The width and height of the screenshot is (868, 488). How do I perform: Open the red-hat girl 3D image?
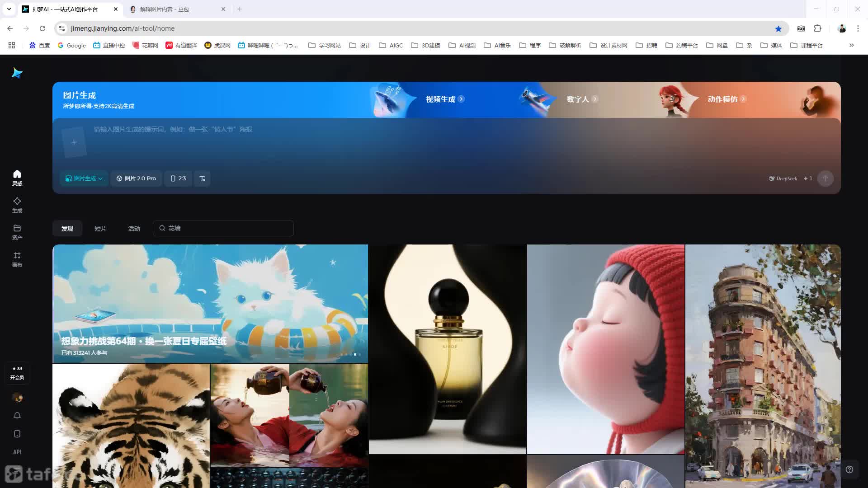[x=606, y=349]
